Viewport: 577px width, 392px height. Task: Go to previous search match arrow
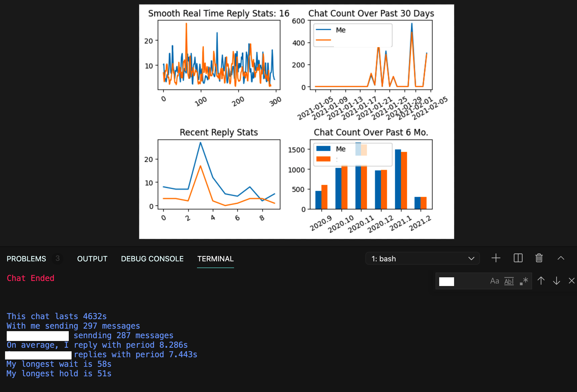pyautogui.click(x=541, y=281)
